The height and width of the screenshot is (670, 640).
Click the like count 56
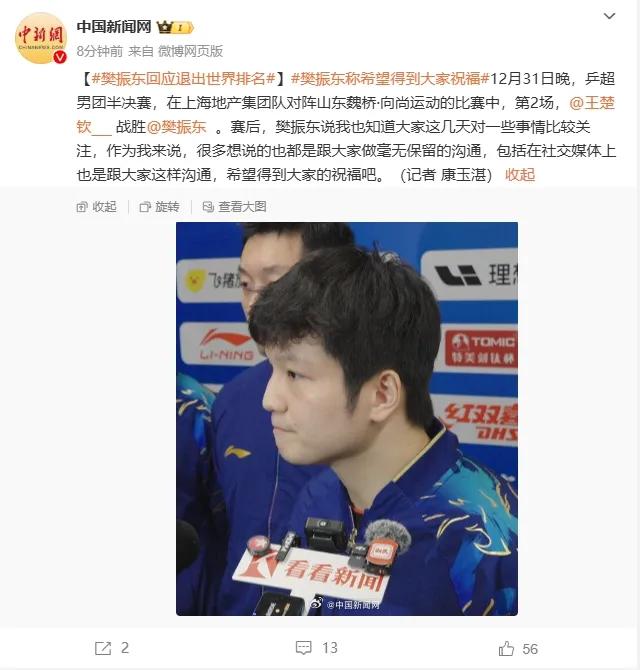tap(530, 649)
